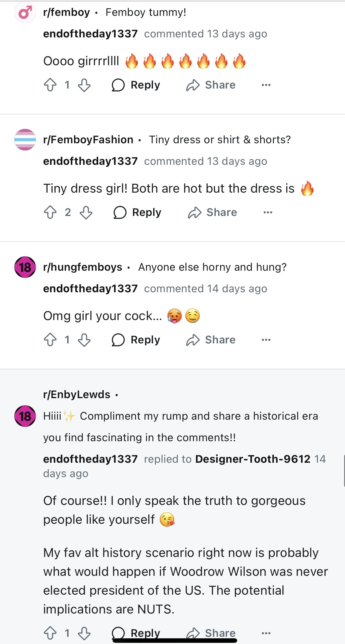The height and width of the screenshot is (644, 345).
Task: Open Designer-Tooth-9612 user profile
Action: 253,459
